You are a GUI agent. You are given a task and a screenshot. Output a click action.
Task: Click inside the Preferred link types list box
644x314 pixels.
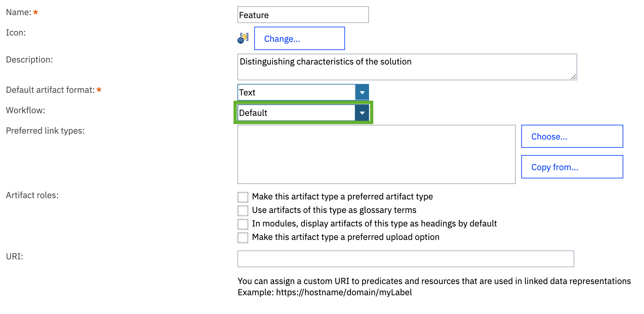click(x=377, y=154)
